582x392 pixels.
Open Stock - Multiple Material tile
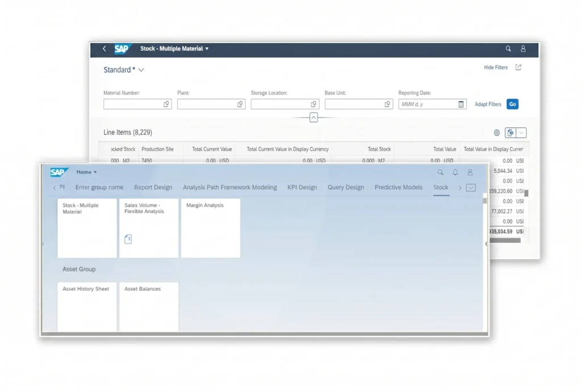(87, 228)
